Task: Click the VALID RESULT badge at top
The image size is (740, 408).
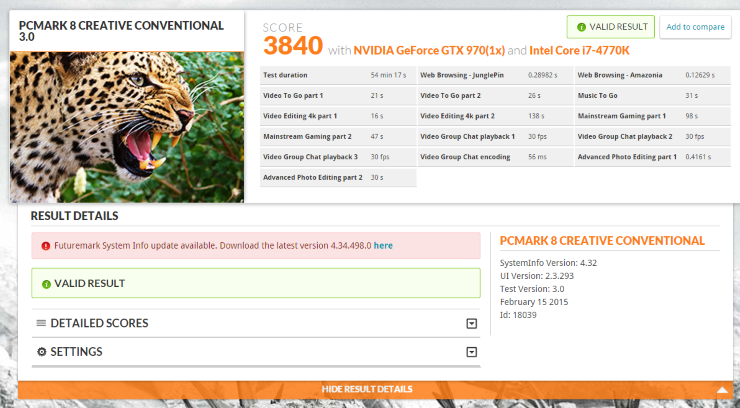Action: pos(611,27)
